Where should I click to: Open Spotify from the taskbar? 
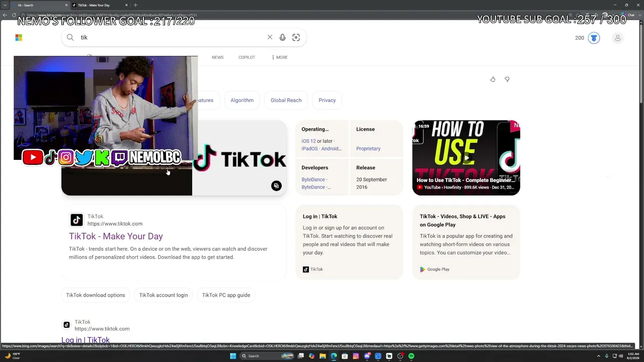click(x=411, y=356)
